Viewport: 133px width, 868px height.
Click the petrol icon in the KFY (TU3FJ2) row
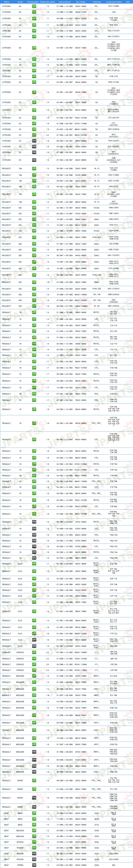coord(34,71)
